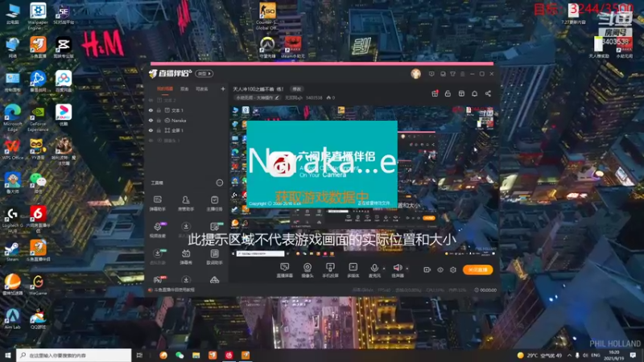Show hidden tray icons chevron
Viewport: 644px width, 362px height.
(x=569, y=356)
